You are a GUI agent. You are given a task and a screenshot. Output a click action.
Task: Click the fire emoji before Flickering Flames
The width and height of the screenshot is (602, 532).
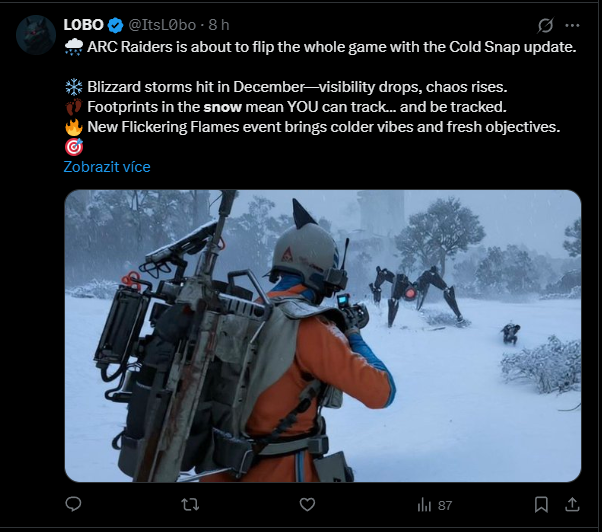point(74,127)
